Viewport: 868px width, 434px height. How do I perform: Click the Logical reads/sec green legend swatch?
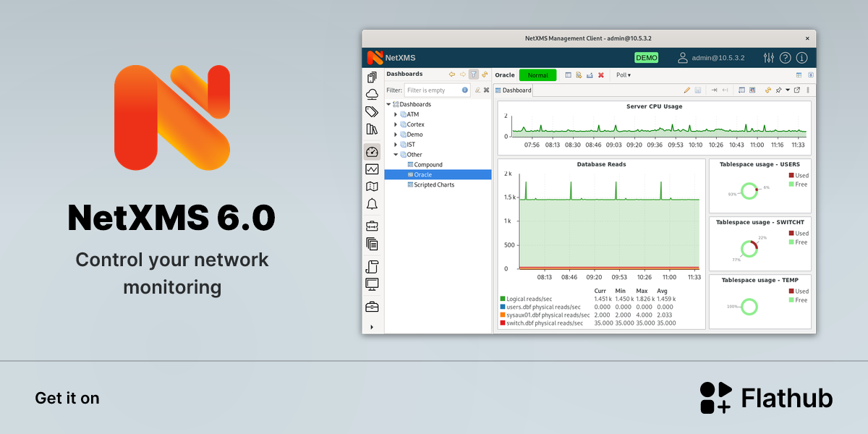(x=503, y=299)
